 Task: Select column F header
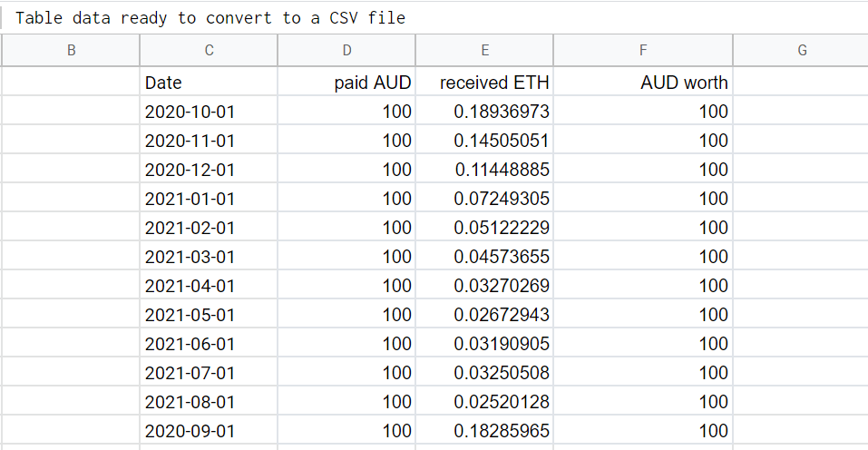pos(643,51)
